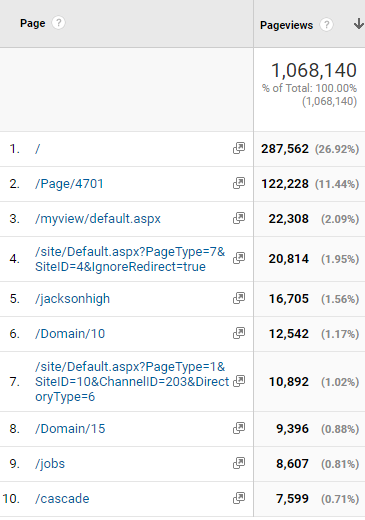Open /jobs page external link icon
The height and width of the screenshot is (520, 365).
[x=239, y=463]
